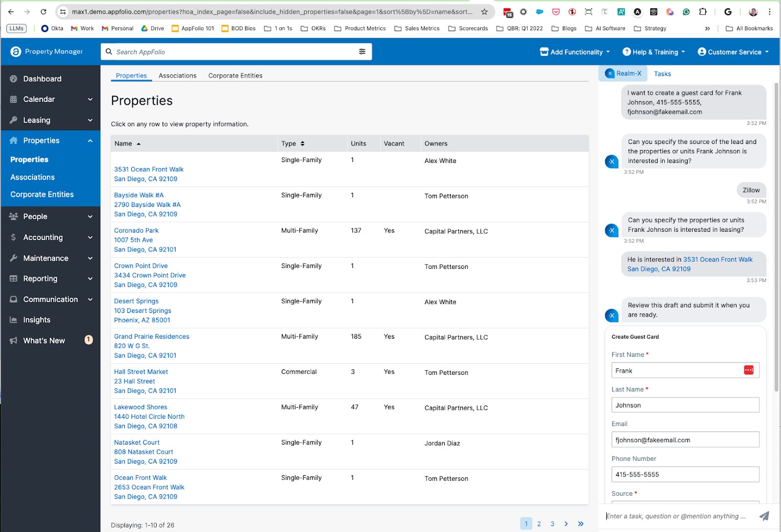Select the Accounting dollar icon
Viewport: 781px width, 532px height.
[x=13, y=237]
